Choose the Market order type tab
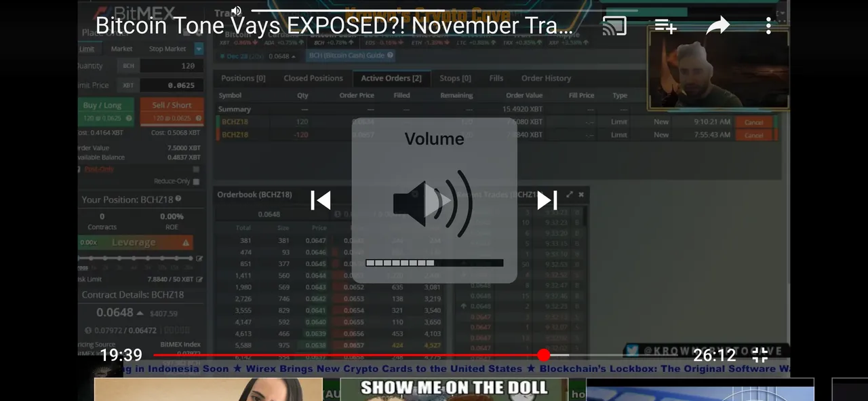 (x=122, y=49)
